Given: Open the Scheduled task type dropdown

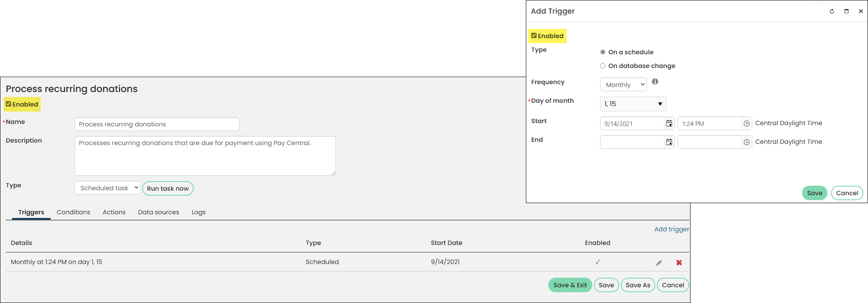Looking at the screenshot, I should [107, 188].
